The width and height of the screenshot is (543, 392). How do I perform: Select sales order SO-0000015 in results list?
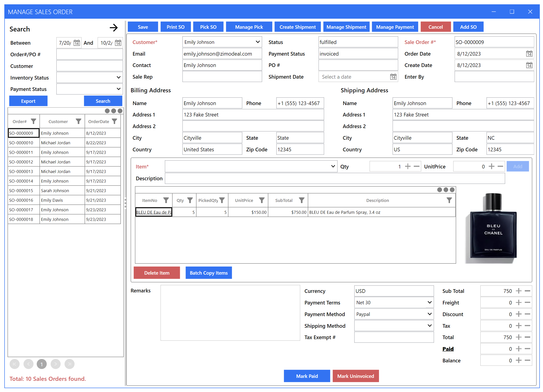23,191
